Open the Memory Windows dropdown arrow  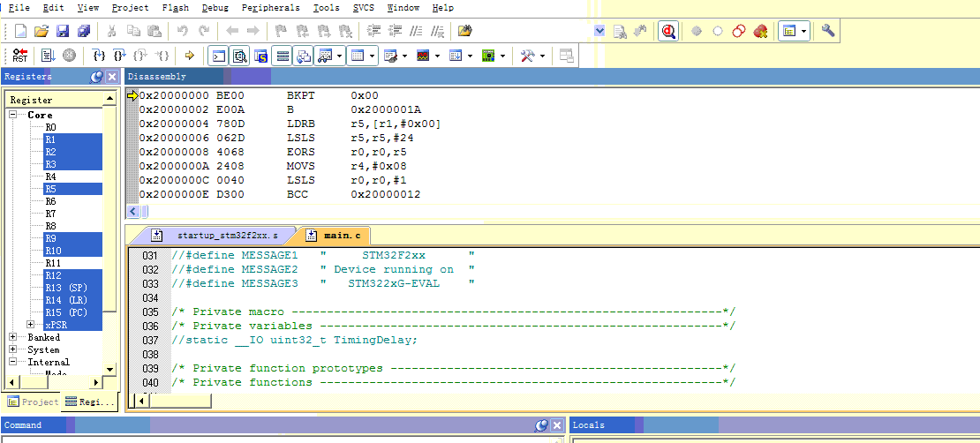373,56
